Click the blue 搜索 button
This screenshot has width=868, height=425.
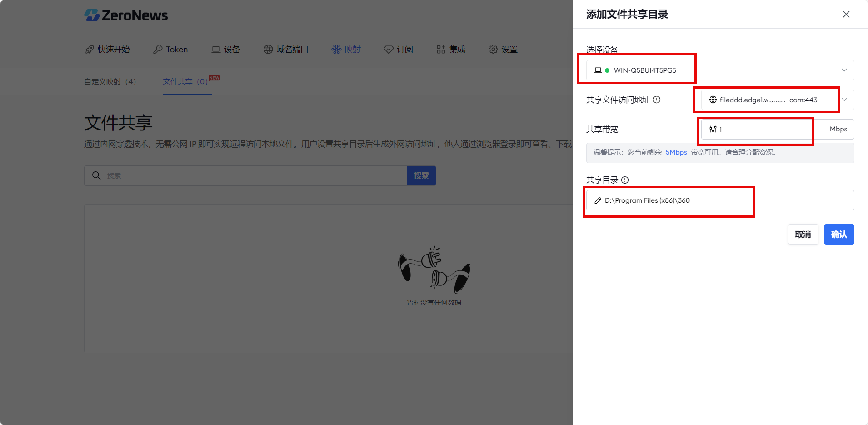pos(421,175)
